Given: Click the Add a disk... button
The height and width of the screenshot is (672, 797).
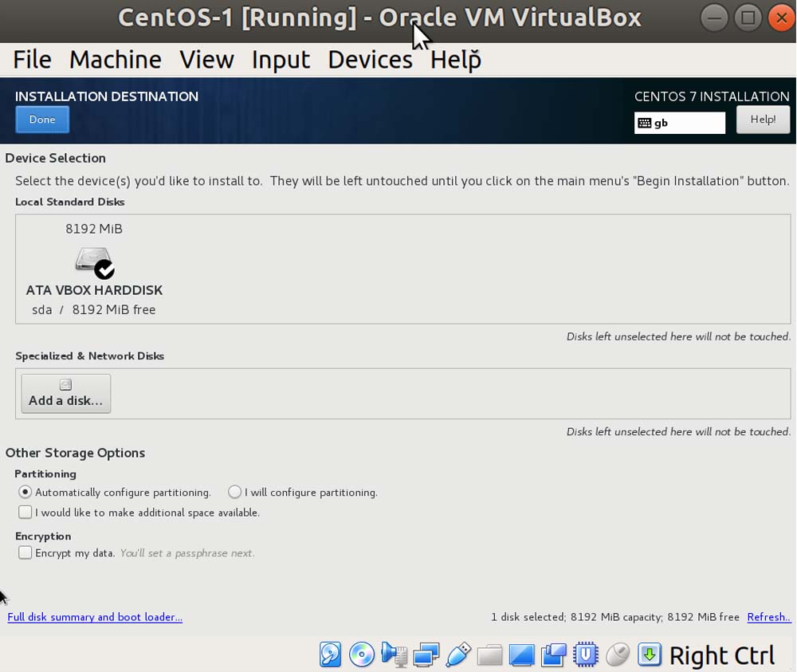Looking at the screenshot, I should (66, 394).
